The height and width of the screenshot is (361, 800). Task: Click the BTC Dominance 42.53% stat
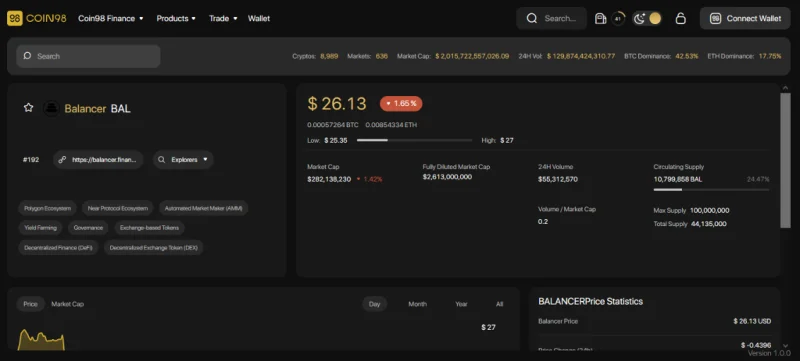(x=661, y=56)
